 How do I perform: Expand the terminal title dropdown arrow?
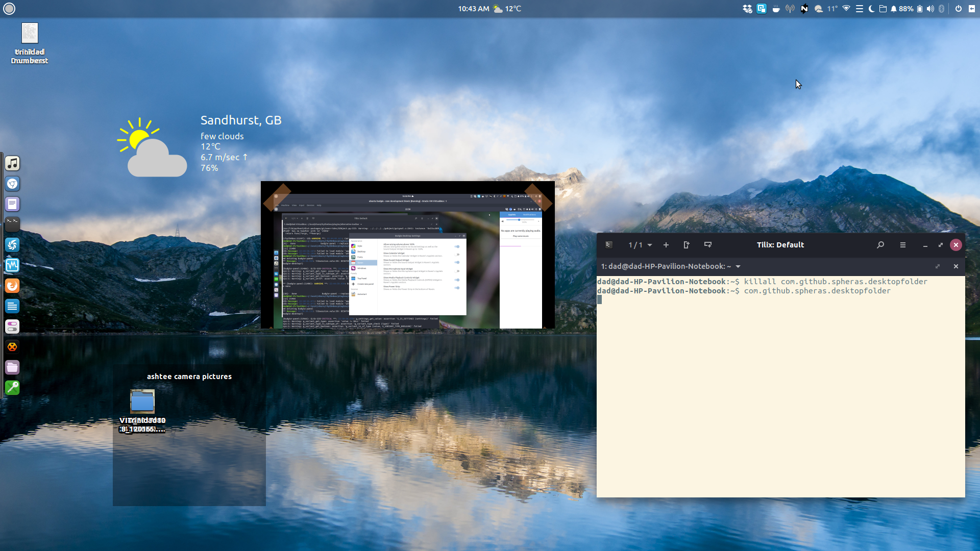[x=738, y=266]
